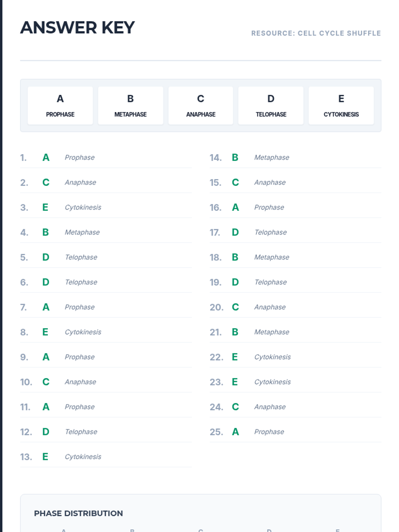Screen dimensions: 399x532
Task: Select the E Cytokinesis legend card
Action: [341, 106]
